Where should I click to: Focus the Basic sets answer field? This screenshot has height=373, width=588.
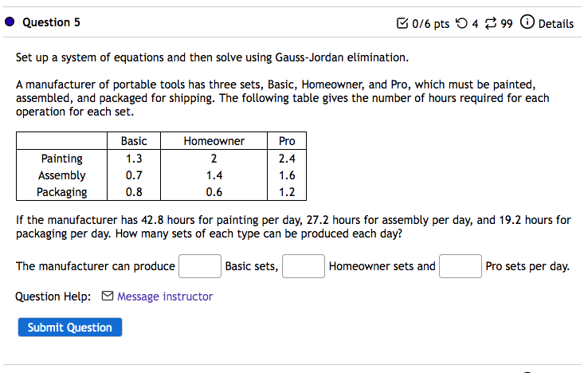[200, 266]
